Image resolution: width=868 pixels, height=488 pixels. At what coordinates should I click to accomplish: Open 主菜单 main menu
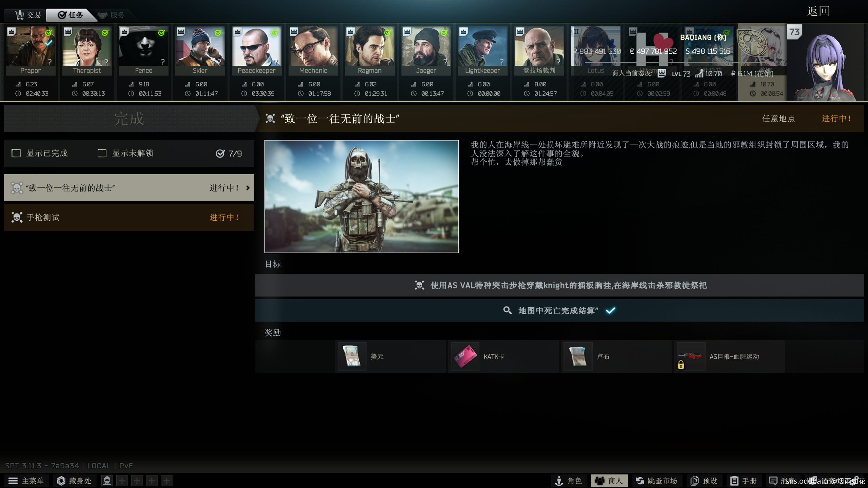point(26,481)
